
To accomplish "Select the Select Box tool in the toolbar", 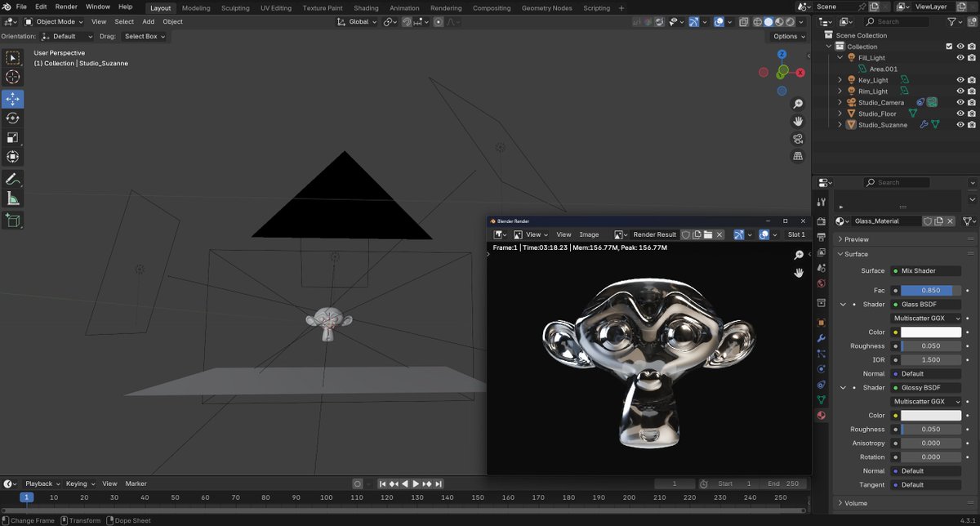I will coord(12,58).
